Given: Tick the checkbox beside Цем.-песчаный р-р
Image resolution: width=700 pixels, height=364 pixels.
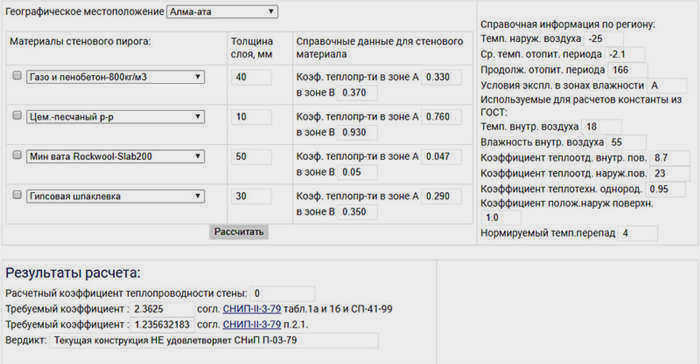Looking at the screenshot, I should point(17,115).
